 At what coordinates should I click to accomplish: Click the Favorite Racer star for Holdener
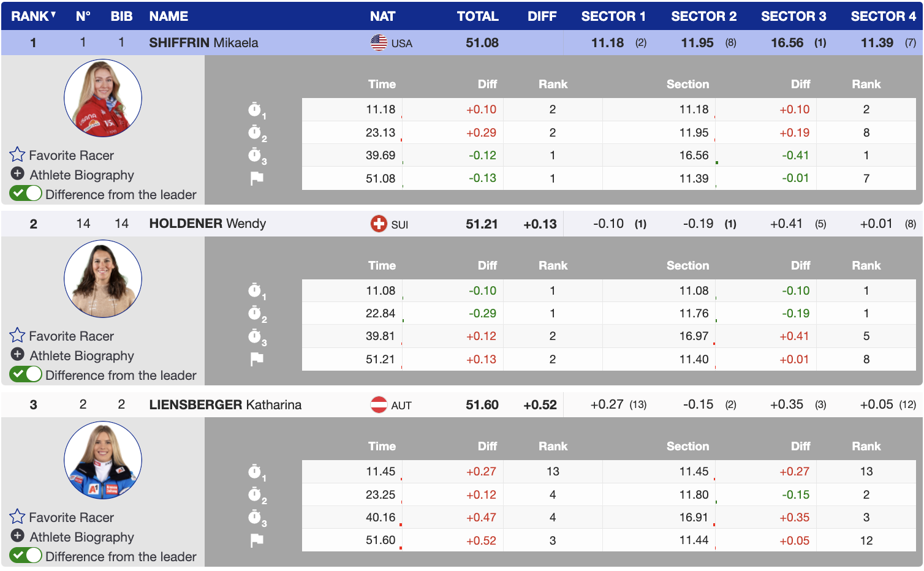point(17,335)
